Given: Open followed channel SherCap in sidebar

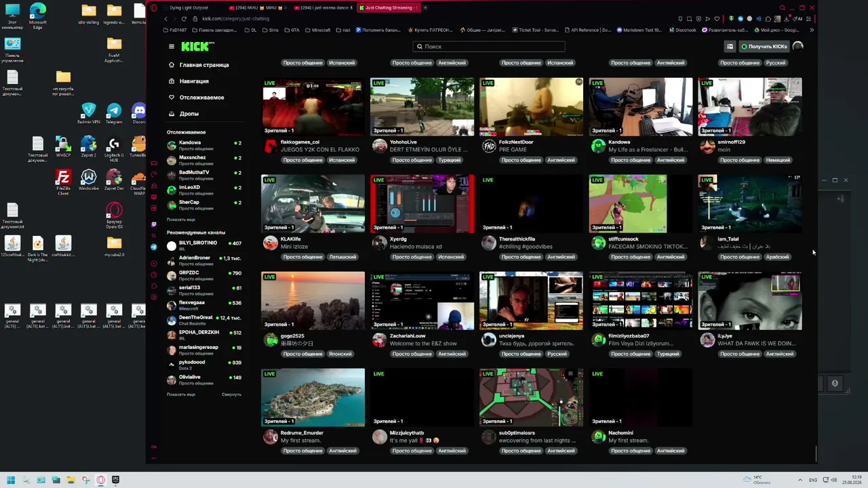Looking at the screenshot, I should [x=204, y=205].
